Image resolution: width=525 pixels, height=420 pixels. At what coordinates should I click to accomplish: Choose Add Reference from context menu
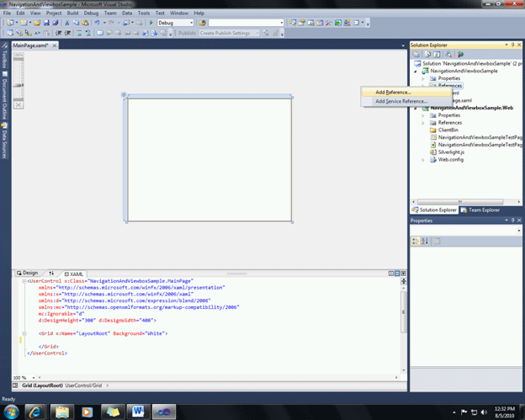coord(393,92)
